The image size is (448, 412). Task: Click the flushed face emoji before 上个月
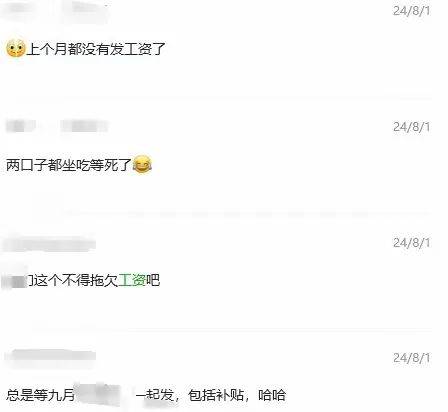pyautogui.click(x=16, y=49)
